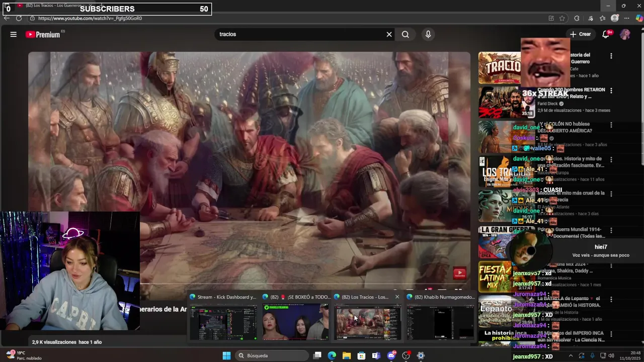Open options menu for Medusa video
Screen dimensions: 644x362
click(x=611, y=194)
